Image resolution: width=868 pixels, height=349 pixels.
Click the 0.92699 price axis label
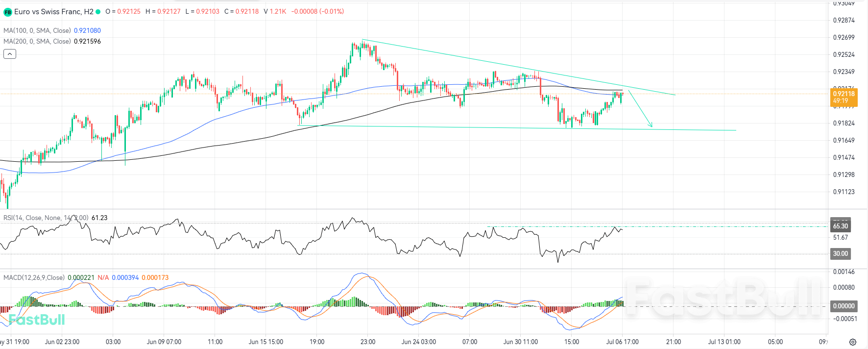click(x=844, y=37)
